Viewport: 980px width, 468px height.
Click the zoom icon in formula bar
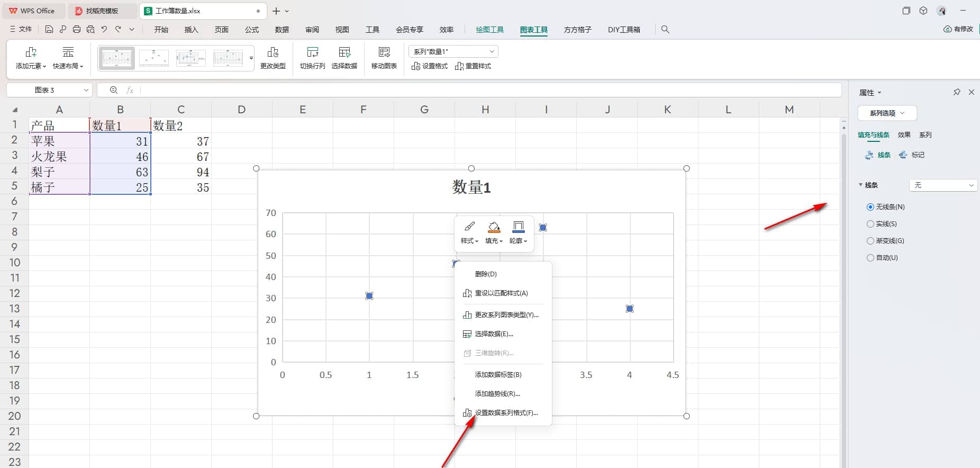click(113, 90)
